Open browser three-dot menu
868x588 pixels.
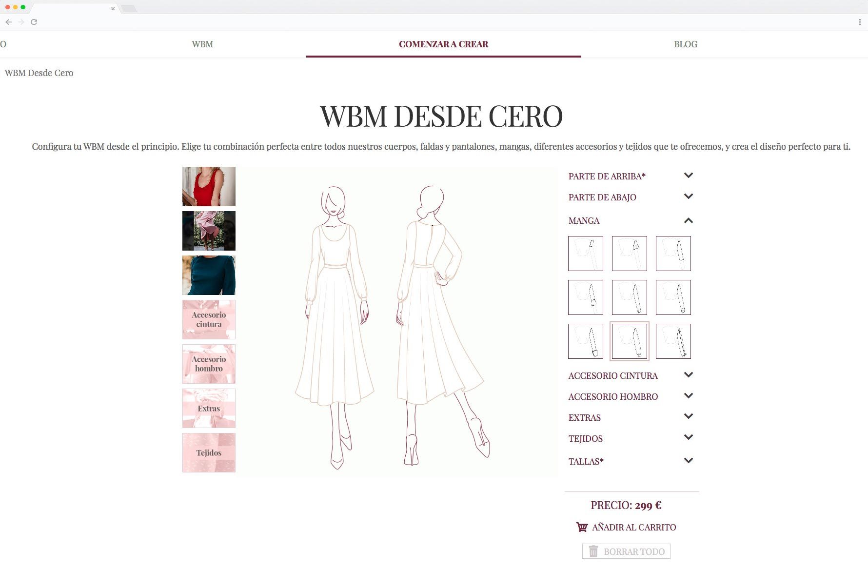[860, 22]
